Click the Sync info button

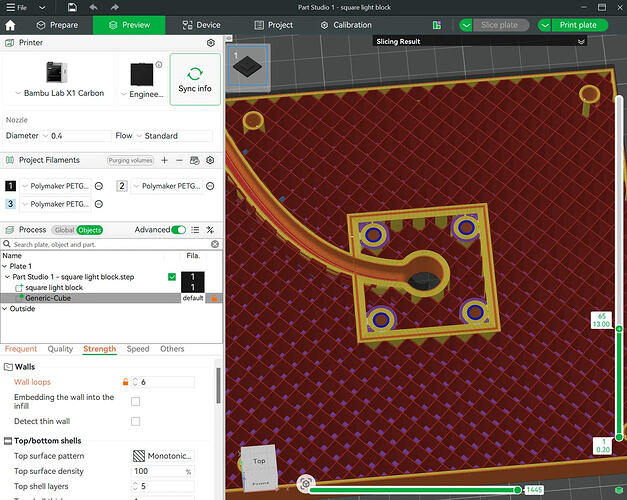[x=195, y=79]
